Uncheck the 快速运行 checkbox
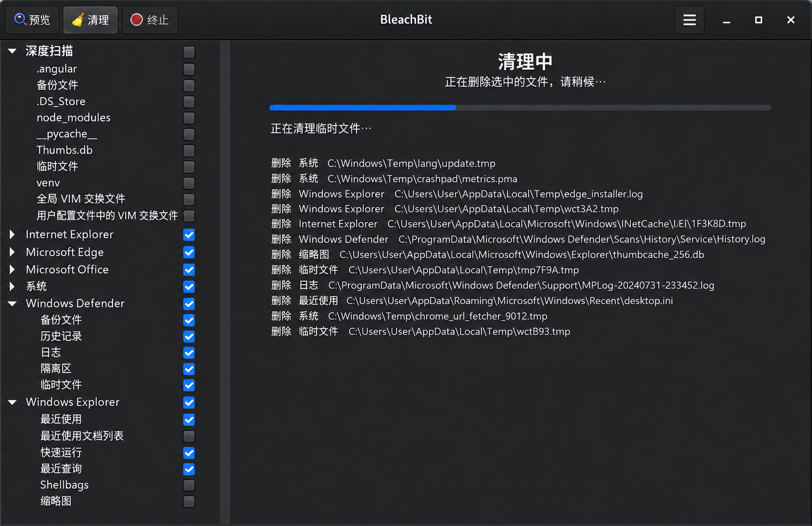 (189, 453)
